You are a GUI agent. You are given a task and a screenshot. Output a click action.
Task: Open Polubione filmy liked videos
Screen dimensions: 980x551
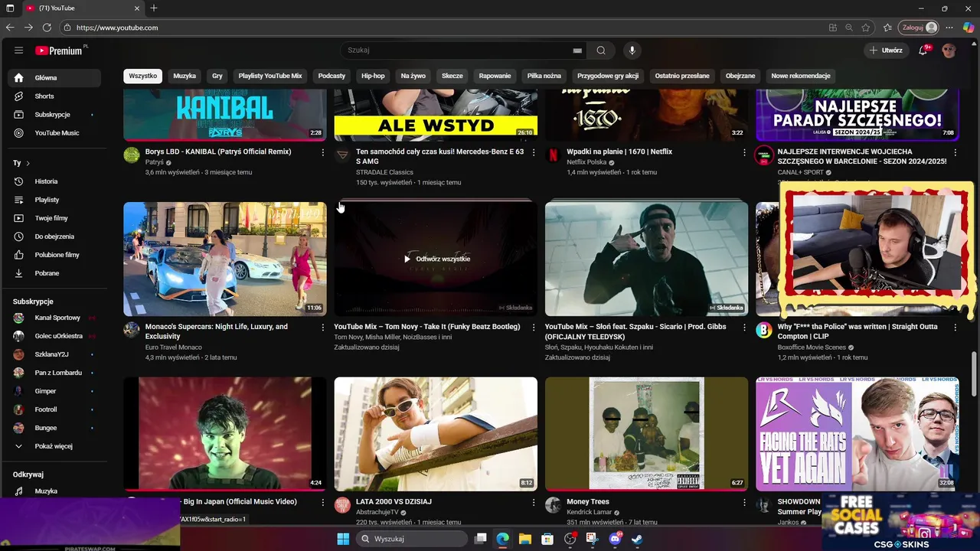(54, 255)
